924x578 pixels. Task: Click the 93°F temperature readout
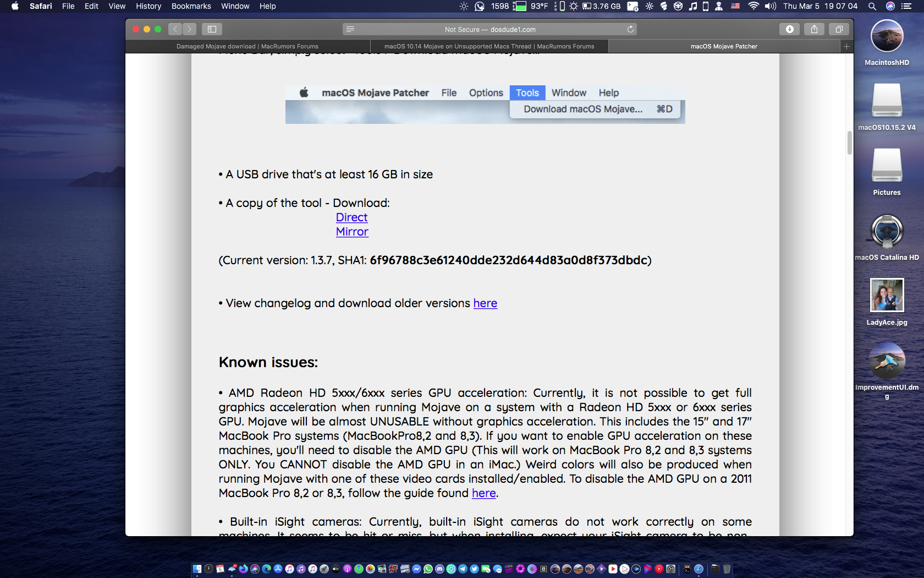click(539, 6)
